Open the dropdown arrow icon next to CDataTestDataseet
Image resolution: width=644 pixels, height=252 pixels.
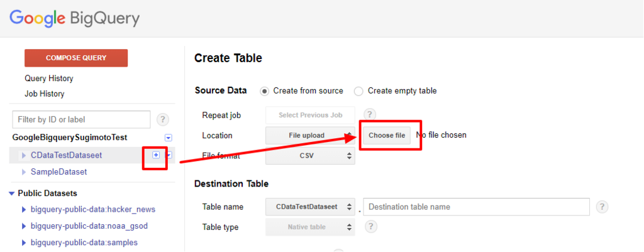[169, 155]
